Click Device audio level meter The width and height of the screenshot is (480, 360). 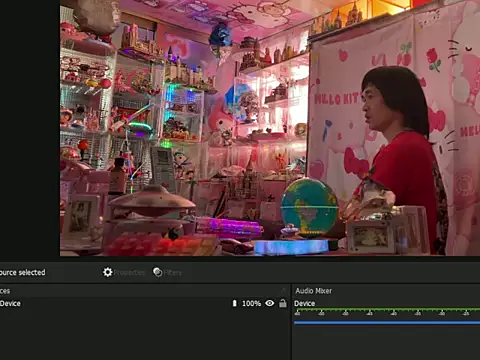[387, 312]
